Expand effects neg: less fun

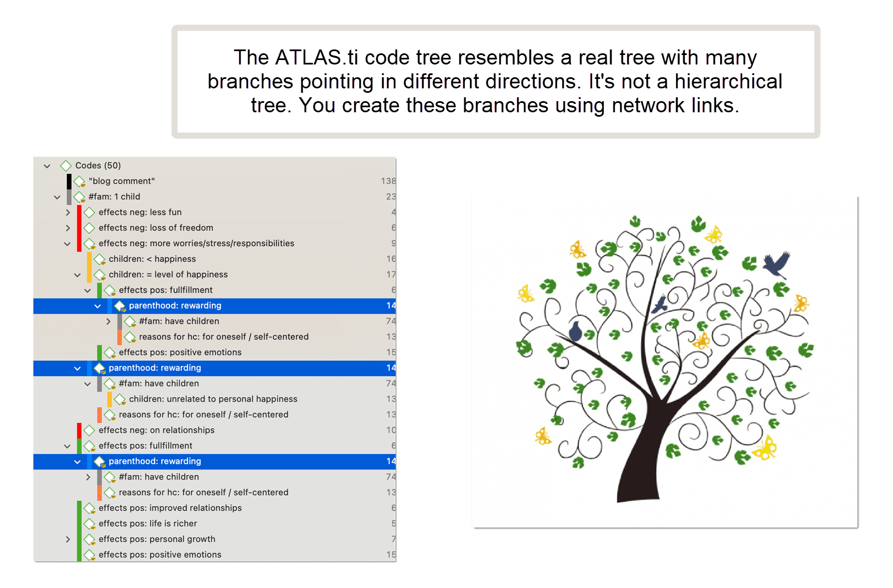(x=67, y=212)
